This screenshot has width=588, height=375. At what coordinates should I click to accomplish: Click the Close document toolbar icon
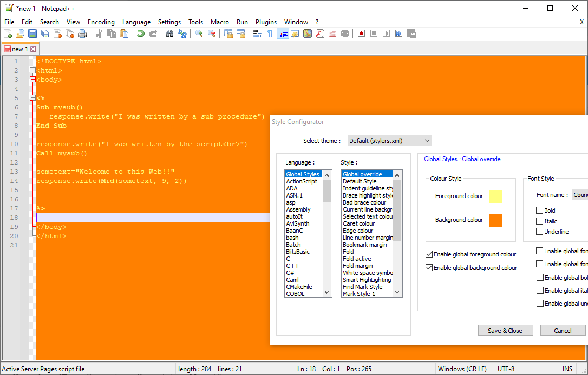pyautogui.click(x=57, y=34)
